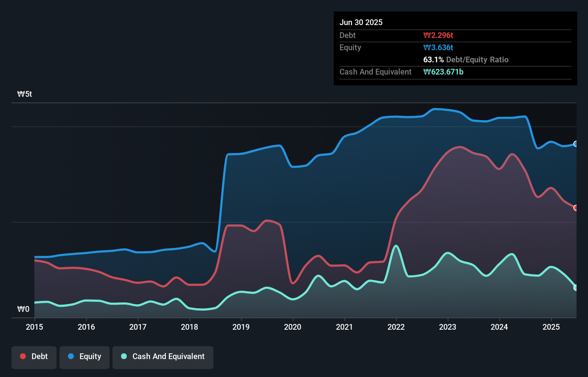The image size is (588, 377).
Task: Toggle the Debt series visibility
Action: click(34, 357)
